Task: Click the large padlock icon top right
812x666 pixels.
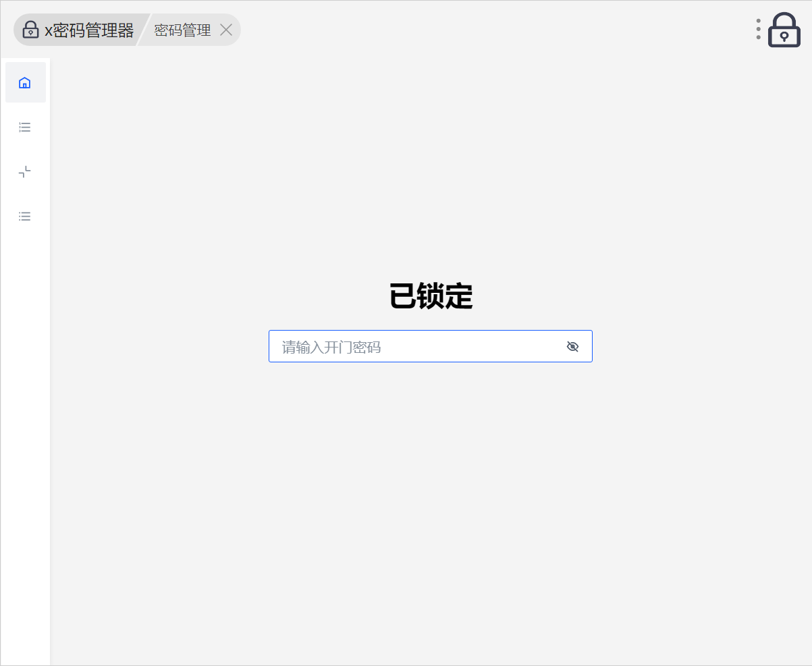Action: (784, 30)
